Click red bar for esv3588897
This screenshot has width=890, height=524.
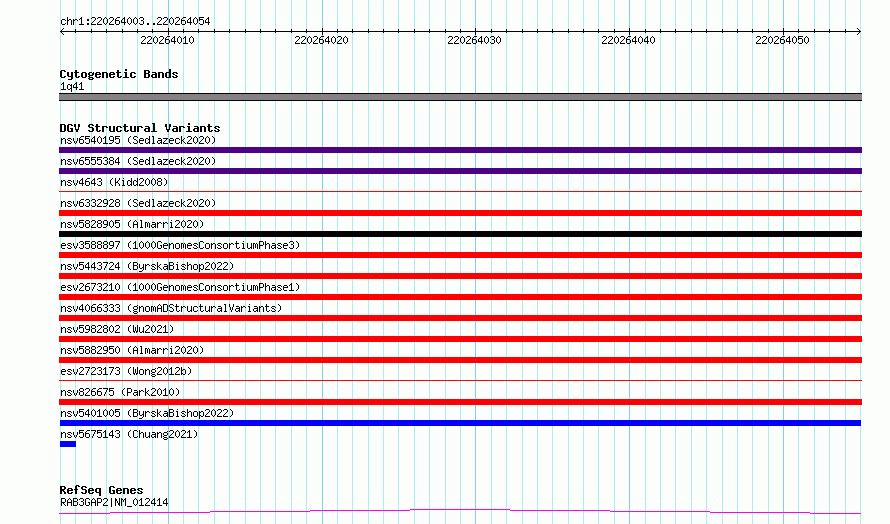(460, 255)
